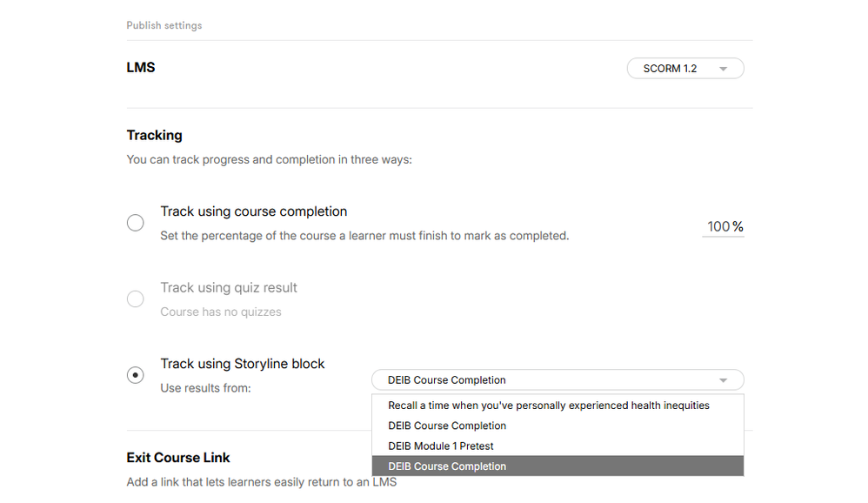Click the 'Use results from:' label
Image resolution: width=868 pixels, height=503 pixels.
click(205, 388)
